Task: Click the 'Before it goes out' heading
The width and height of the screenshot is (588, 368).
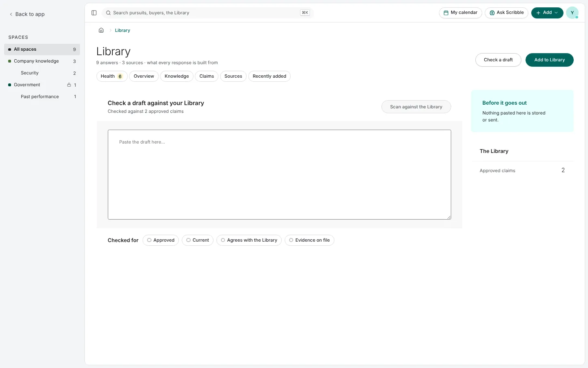Action: [x=505, y=103]
